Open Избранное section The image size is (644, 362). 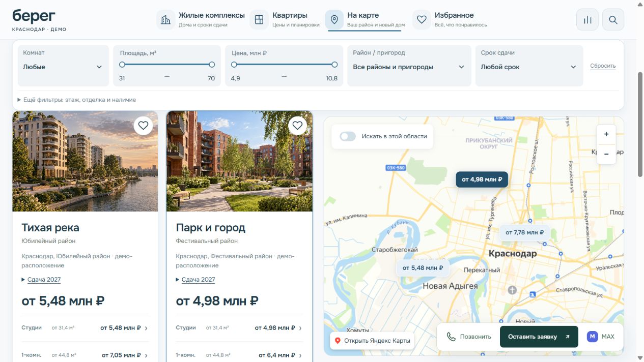pos(450,20)
